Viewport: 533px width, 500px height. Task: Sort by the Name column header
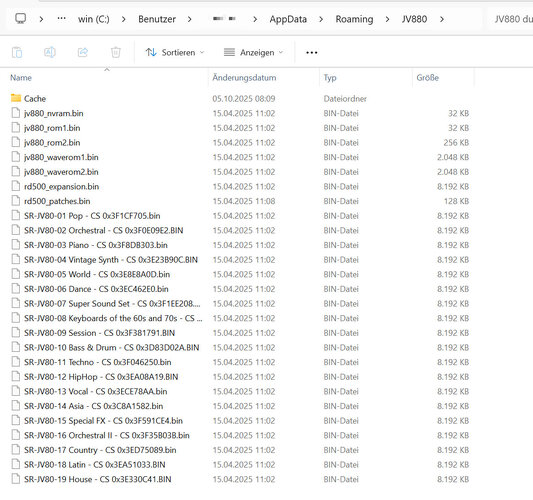click(21, 77)
